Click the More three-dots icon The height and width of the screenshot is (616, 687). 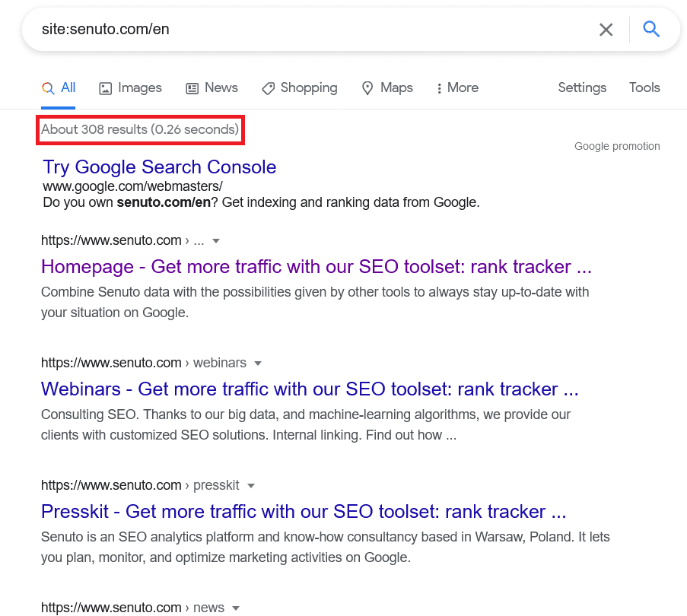[439, 88]
